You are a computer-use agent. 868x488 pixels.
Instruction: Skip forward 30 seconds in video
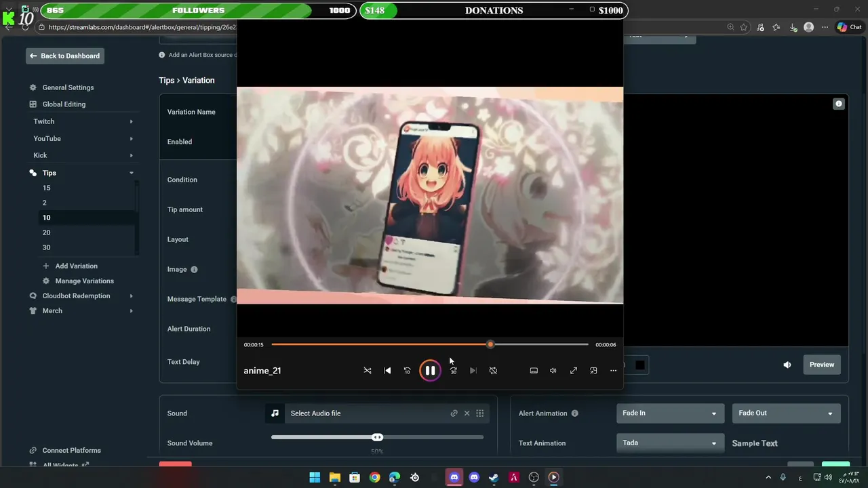(453, 371)
